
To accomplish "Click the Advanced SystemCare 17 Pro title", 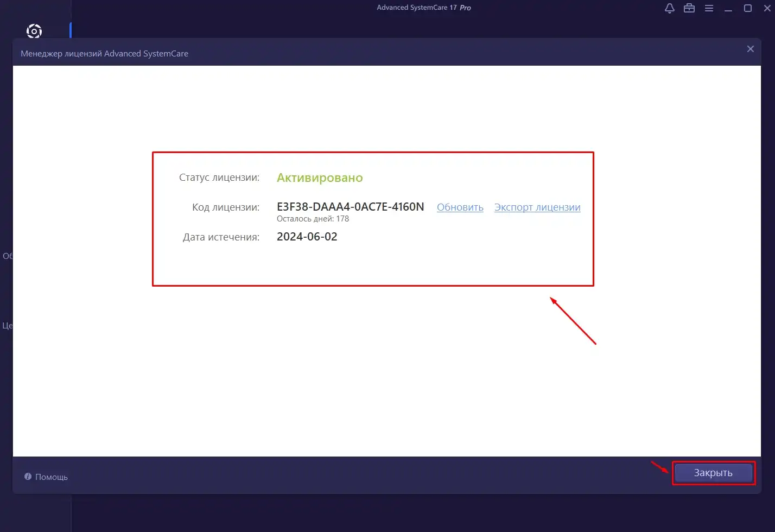I will point(423,8).
